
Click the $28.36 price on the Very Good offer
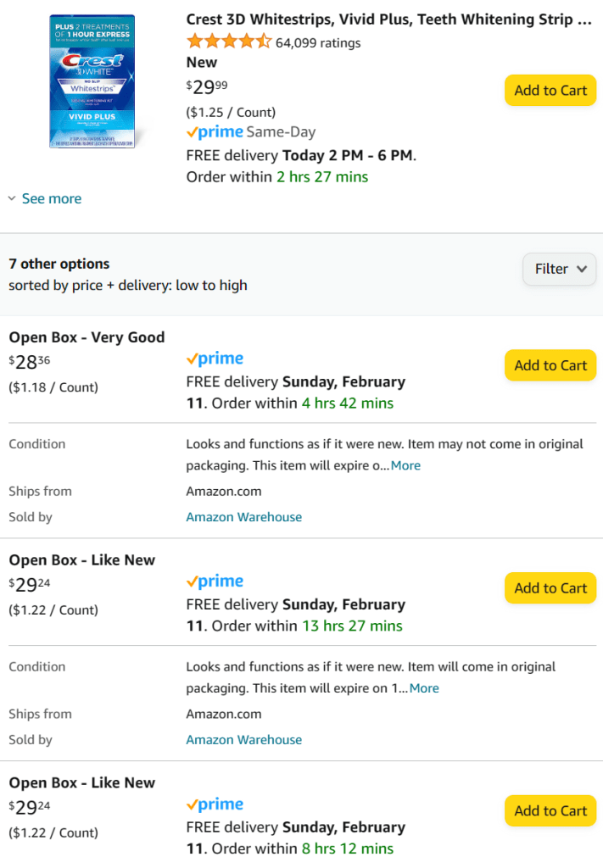(30, 363)
